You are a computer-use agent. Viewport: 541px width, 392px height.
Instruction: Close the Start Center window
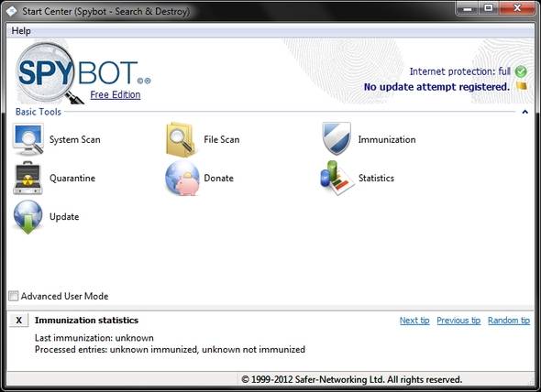tap(516, 8)
